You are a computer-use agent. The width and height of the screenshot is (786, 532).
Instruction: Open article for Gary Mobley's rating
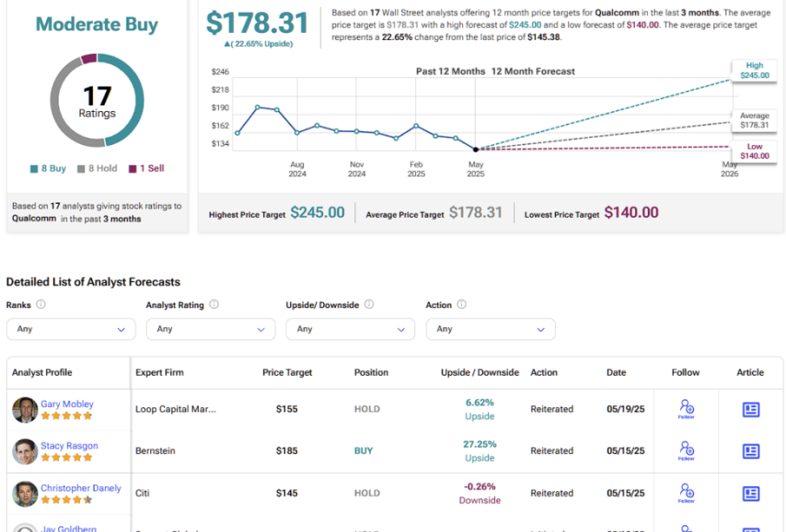(x=750, y=410)
